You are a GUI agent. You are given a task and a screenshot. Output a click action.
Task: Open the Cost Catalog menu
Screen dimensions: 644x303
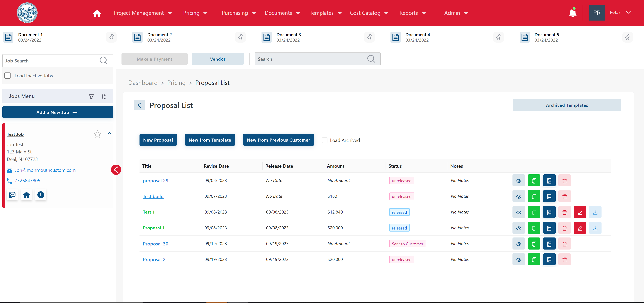click(x=369, y=13)
